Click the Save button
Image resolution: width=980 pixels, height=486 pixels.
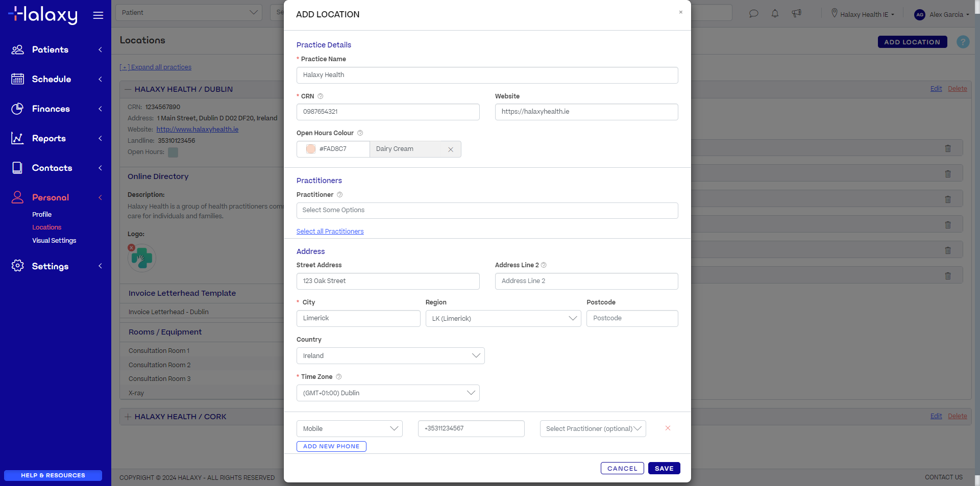664,469
